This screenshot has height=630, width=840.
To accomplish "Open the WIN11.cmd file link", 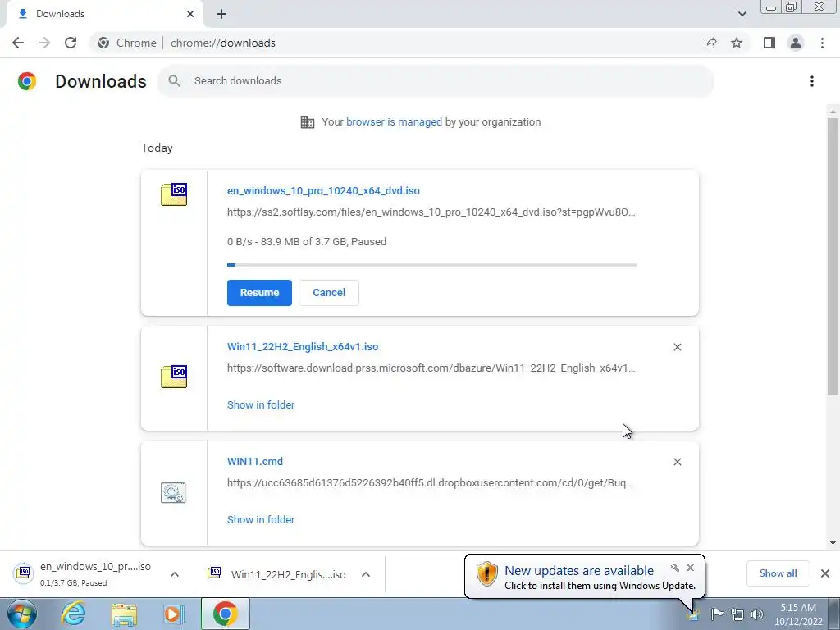I will [x=255, y=461].
